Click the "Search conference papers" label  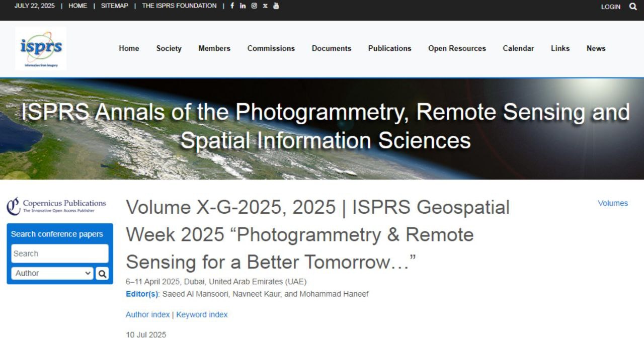point(57,234)
